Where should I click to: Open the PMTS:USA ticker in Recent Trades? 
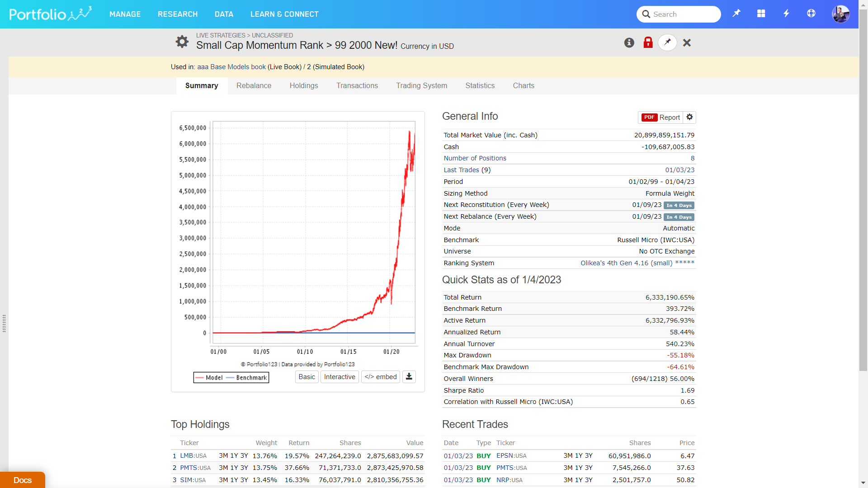[512, 468]
